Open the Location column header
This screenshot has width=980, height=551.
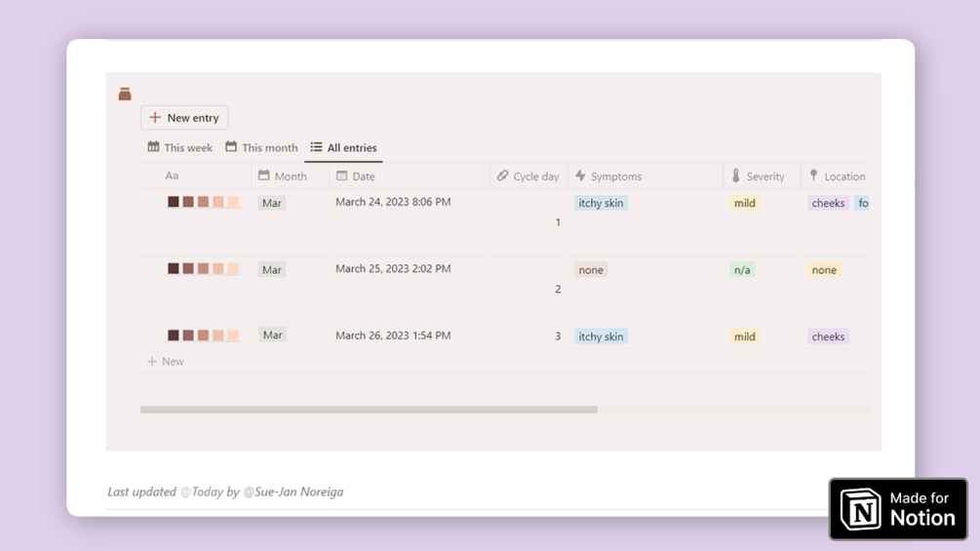[837, 177]
